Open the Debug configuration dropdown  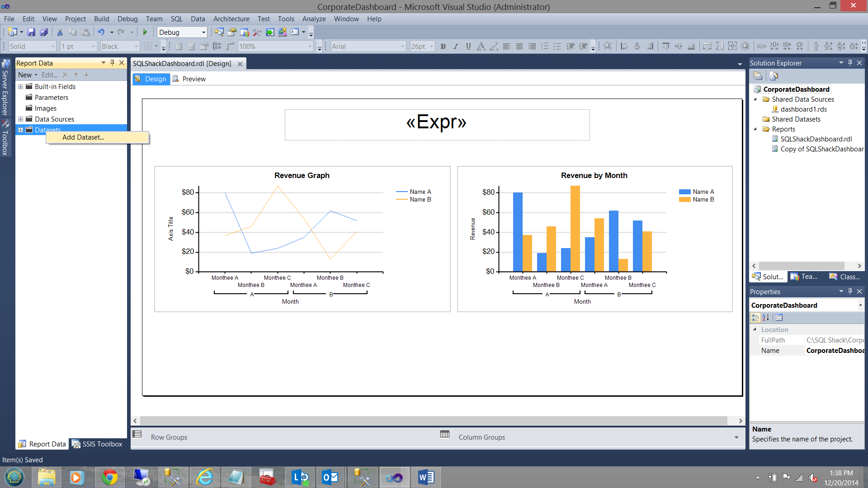tap(203, 32)
